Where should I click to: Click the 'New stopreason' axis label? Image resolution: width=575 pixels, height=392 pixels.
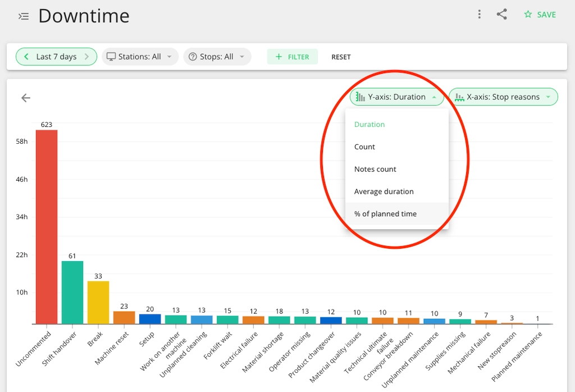[x=497, y=350]
